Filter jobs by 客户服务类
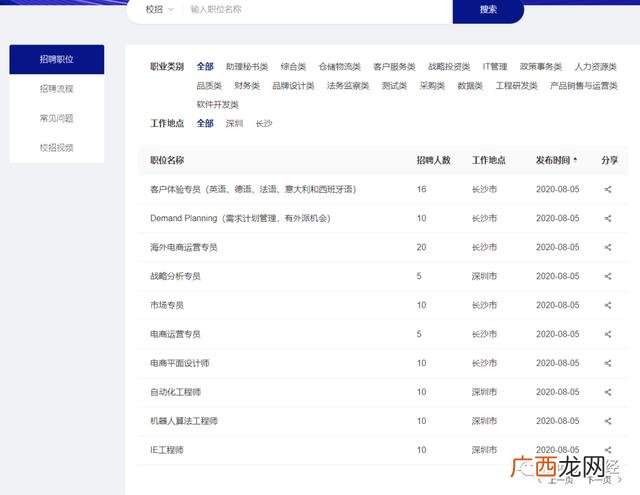This screenshot has width=640, height=495. (394, 67)
